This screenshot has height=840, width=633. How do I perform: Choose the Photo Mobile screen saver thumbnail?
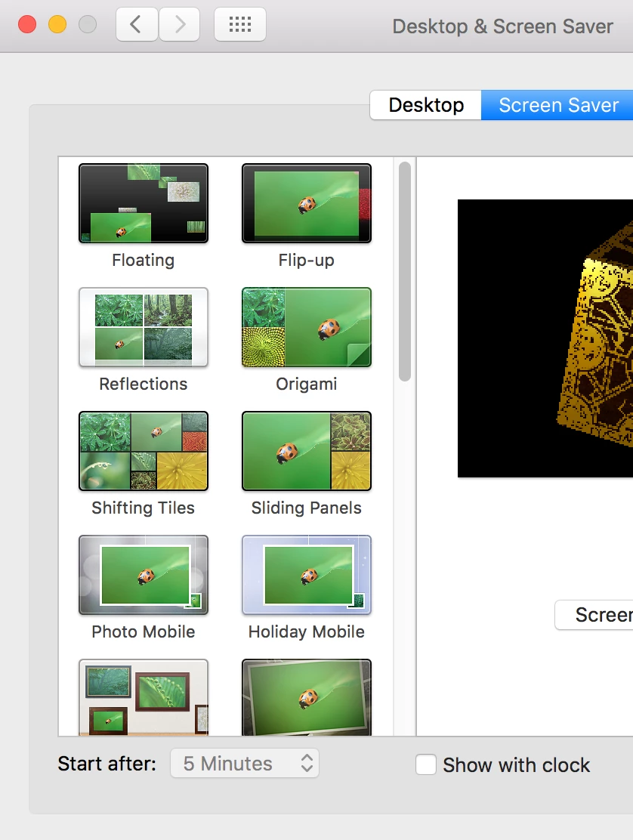(144, 575)
